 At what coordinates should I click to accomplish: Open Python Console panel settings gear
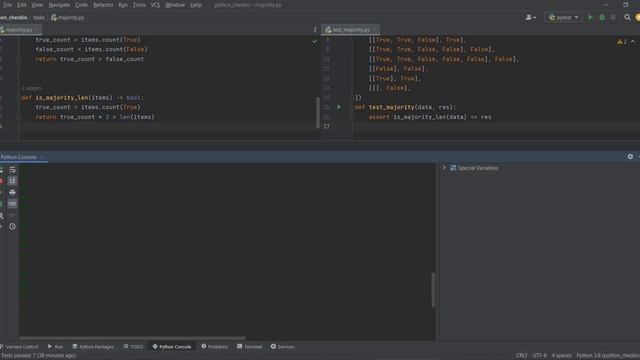[630, 157]
